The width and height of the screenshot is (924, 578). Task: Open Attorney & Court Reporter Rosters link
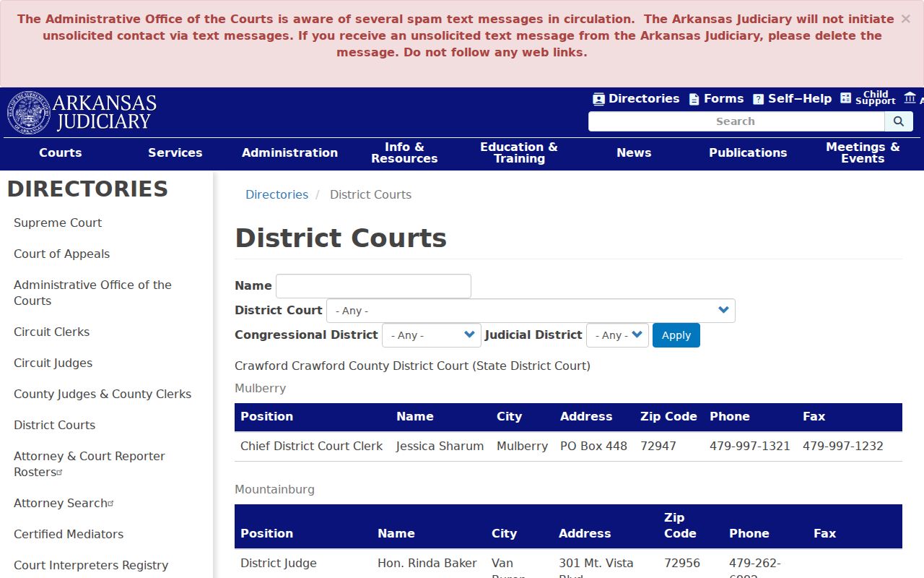click(x=90, y=464)
